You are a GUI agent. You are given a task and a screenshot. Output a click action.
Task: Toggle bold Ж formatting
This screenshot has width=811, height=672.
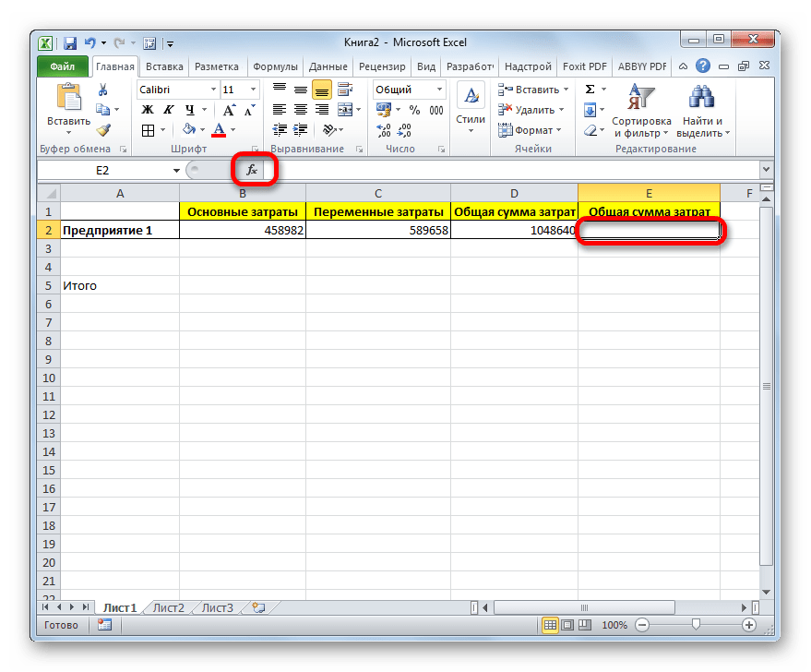[147, 110]
